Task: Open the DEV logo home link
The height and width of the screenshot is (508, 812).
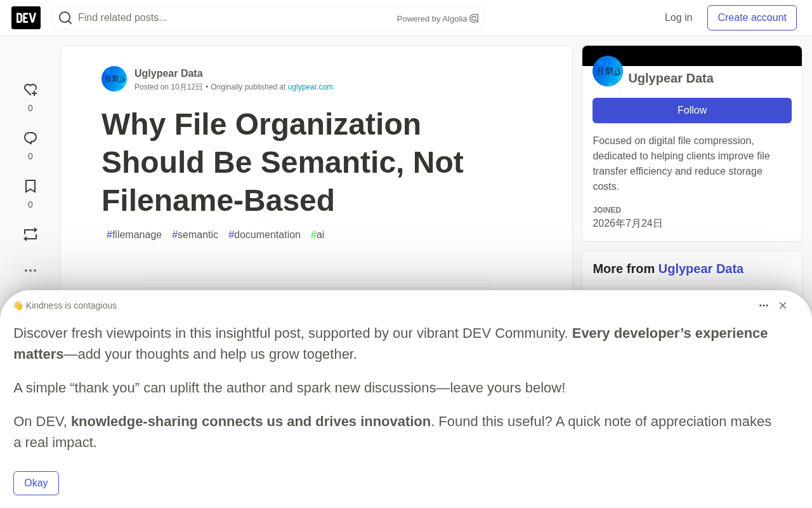Action: (26, 18)
